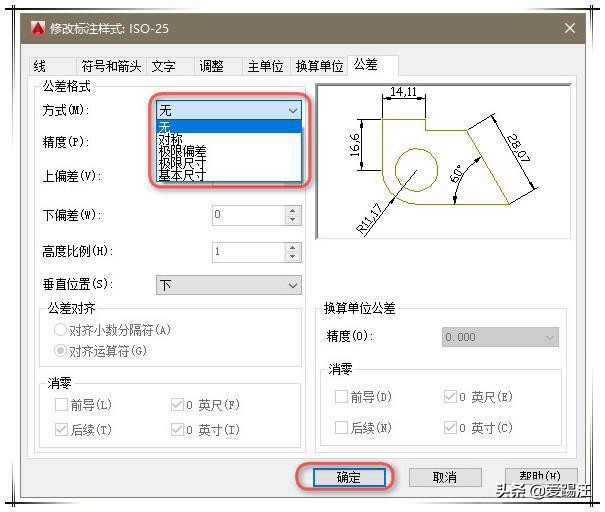Screen dimensions: 605x512
Task: Choose 极限尺寸 in the method list
Action: [229, 163]
